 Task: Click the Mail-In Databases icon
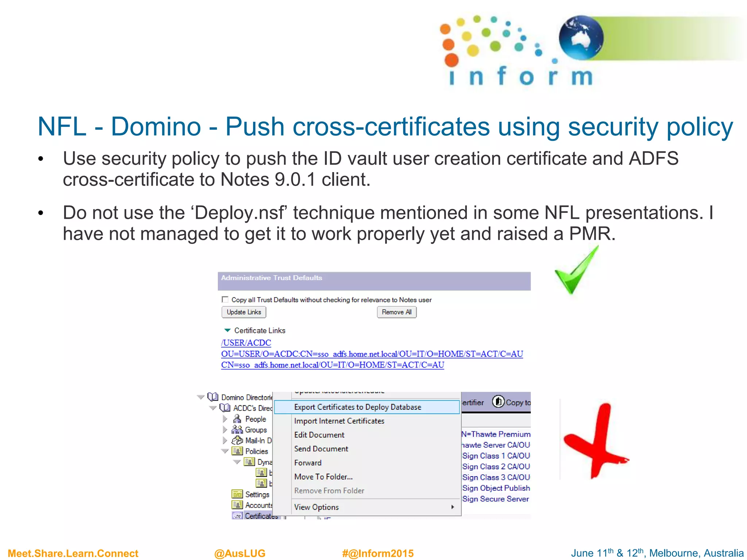coord(237,440)
